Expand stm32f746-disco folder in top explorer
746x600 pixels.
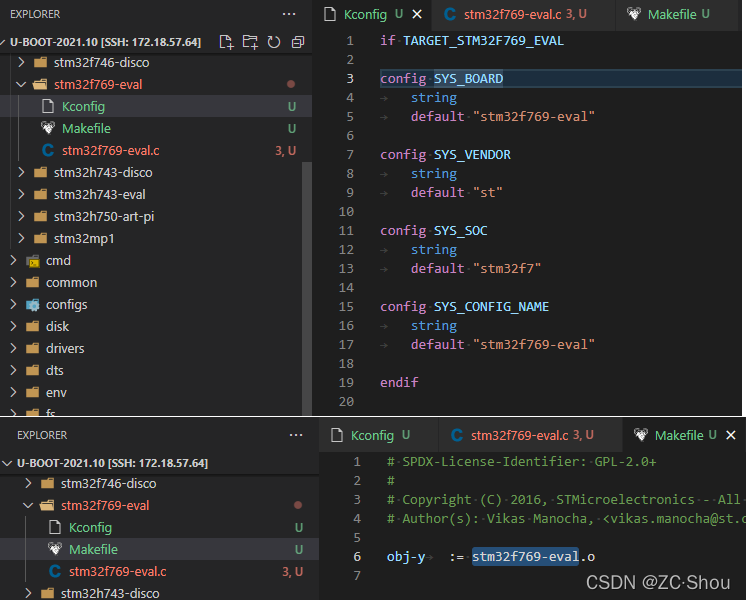(21, 62)
